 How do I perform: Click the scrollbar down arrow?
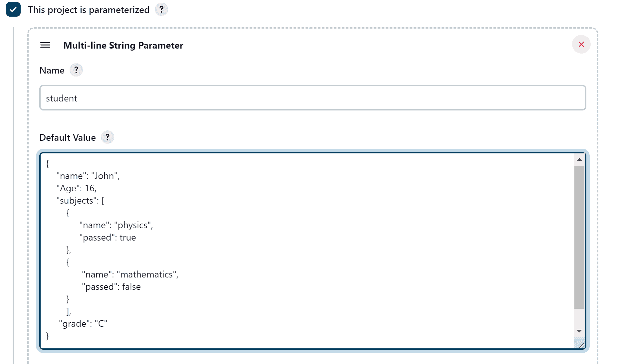pos(579,331)
